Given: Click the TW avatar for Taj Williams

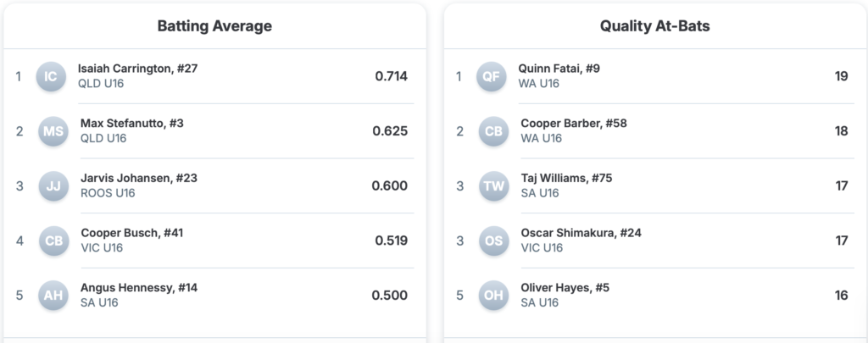Looking at the screenshot, I should (494, 186).
